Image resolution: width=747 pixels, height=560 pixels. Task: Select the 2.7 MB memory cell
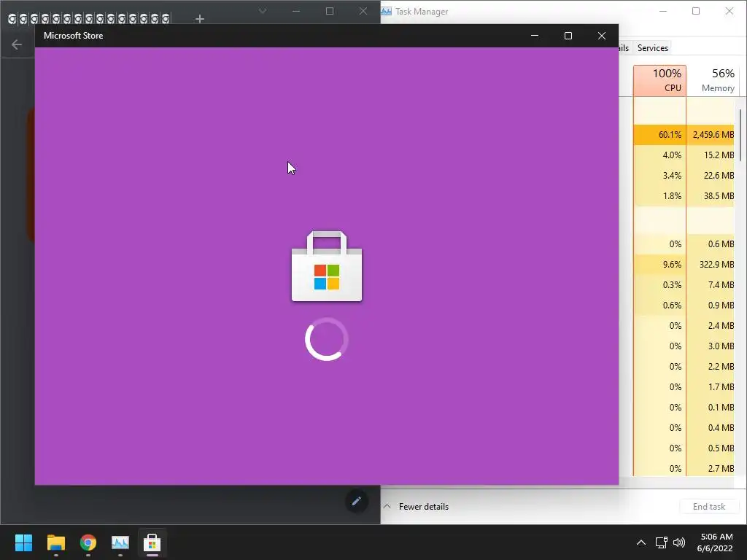coord(711,469)
